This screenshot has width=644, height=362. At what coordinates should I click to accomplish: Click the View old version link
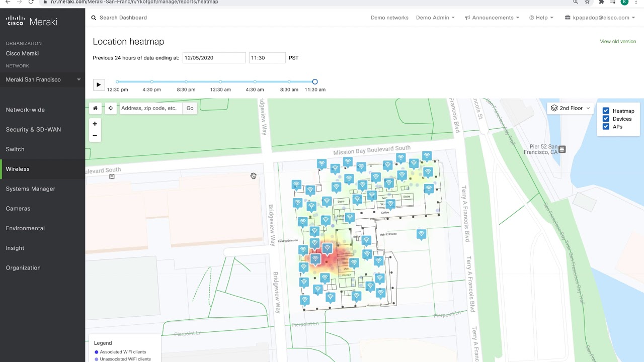(618, 42)
